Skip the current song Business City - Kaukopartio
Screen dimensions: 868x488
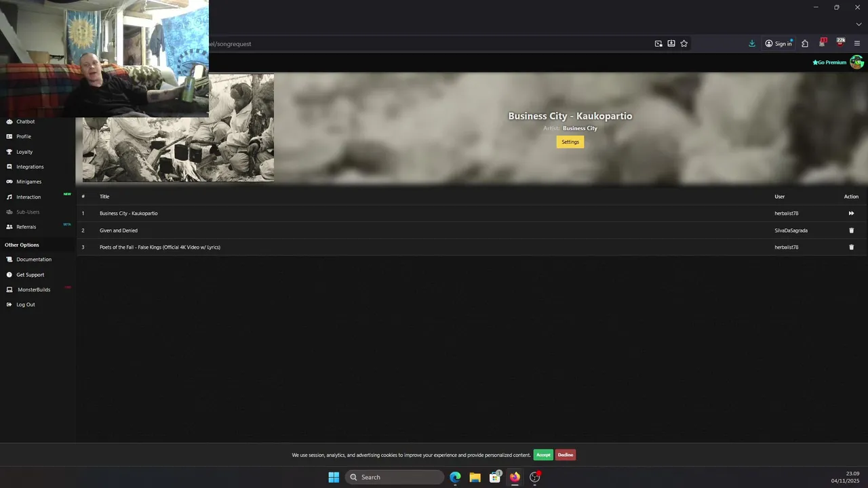[851, 213]
